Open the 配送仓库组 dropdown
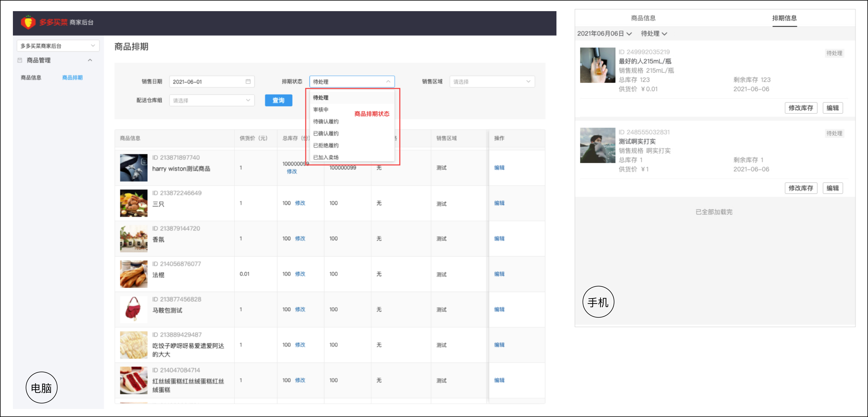Screen dimensions: 868x417 [212, 100]
